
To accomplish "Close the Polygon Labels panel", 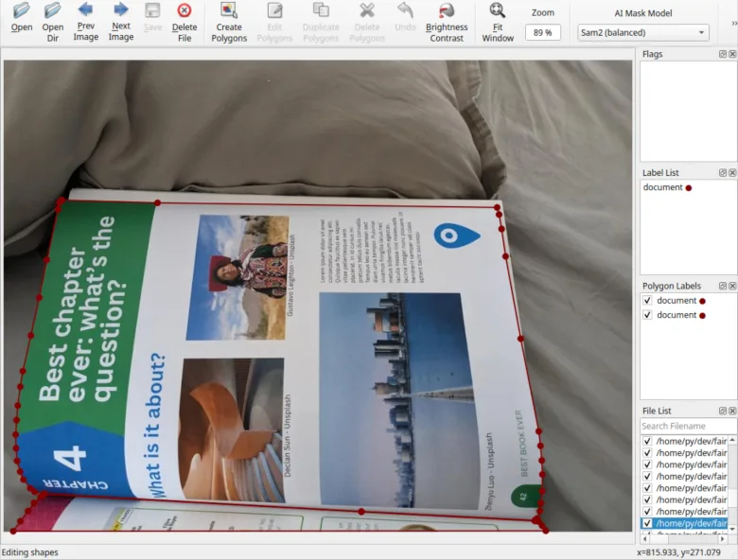I will pos(732,287).
